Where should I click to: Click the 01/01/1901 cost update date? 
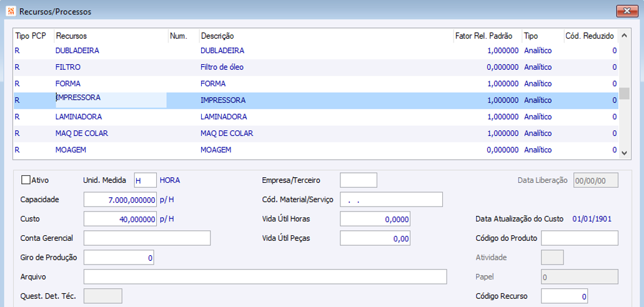point(592,219)
